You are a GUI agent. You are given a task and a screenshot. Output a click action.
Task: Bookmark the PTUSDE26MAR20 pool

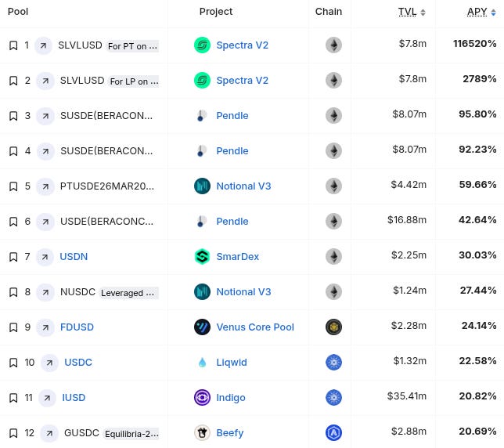13,186
